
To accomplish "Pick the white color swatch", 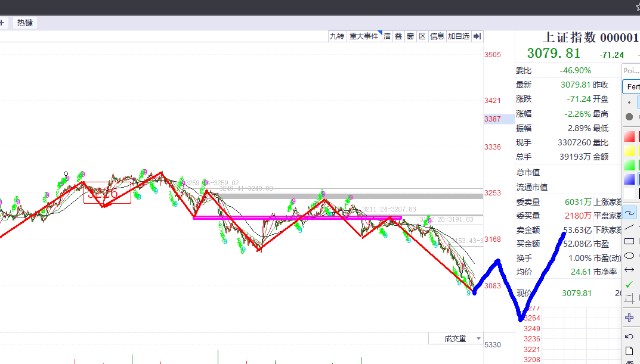I will pyautogui.click(x=629, y=193).
